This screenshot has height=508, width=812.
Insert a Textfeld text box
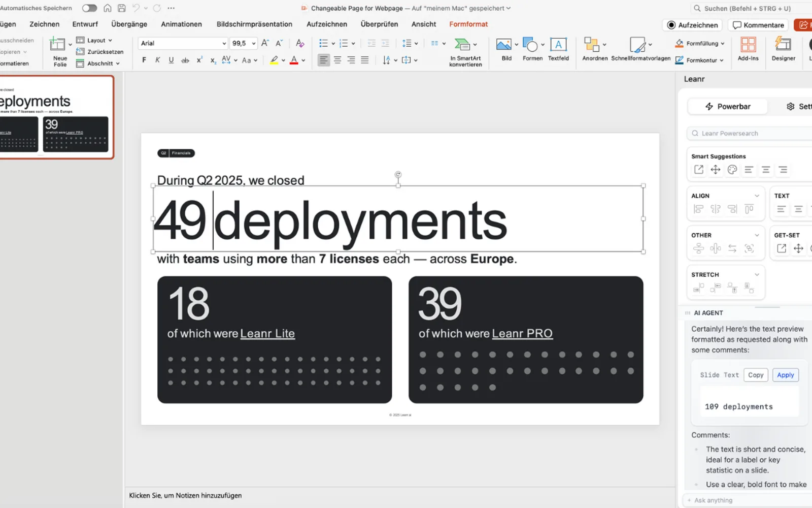point(558,49)
